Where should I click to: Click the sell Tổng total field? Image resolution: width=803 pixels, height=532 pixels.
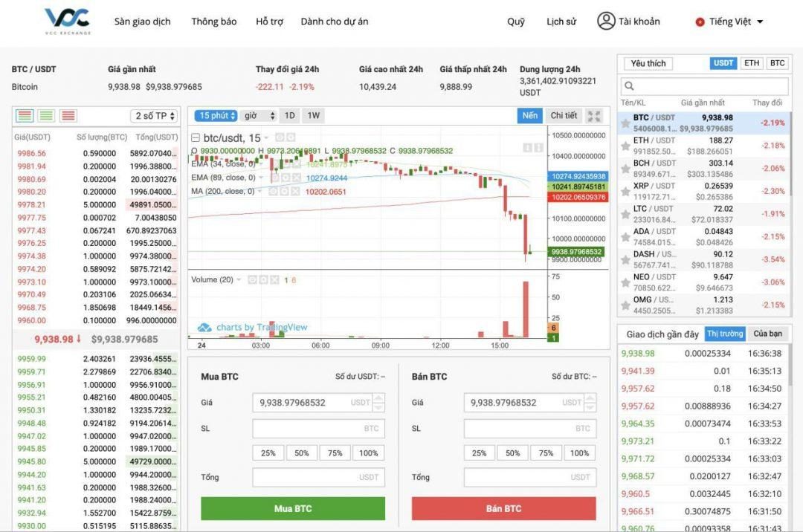[530, 477]
